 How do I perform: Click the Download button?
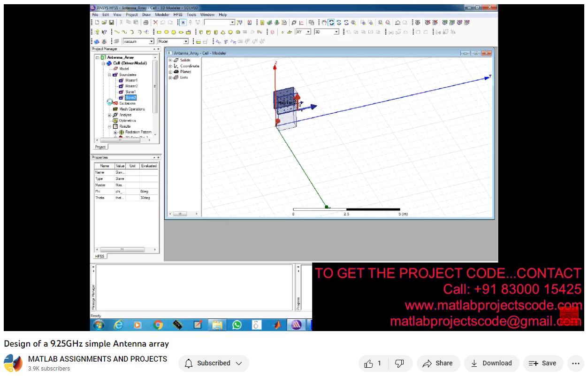pyautogui.click(x=491, y=363)
